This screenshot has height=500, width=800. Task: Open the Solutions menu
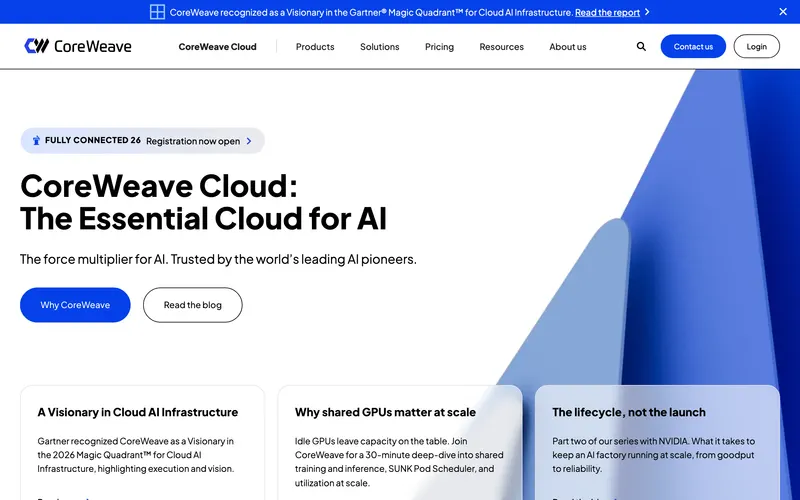point(380,46)
